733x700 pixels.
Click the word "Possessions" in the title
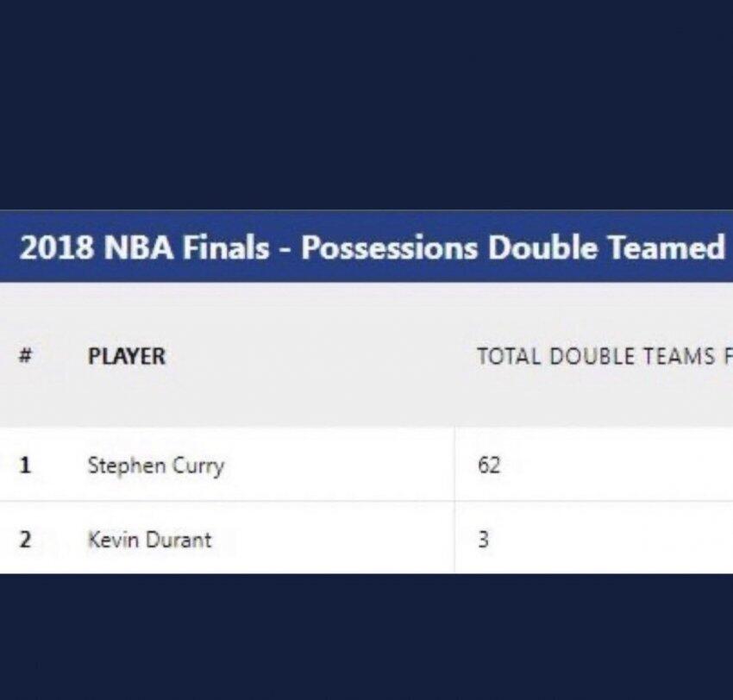pos(389,247)
